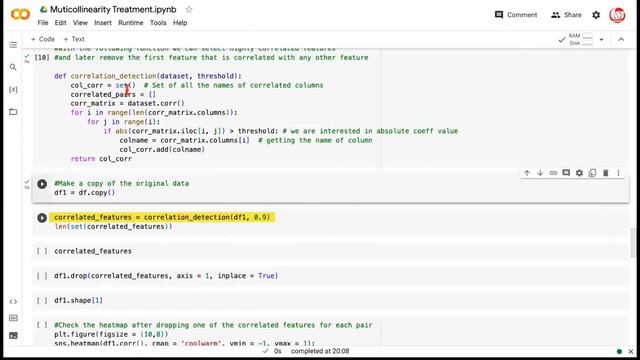Viewport: 640px width, 360px height.
Task: Open the View menu
Action: point(80,23)
